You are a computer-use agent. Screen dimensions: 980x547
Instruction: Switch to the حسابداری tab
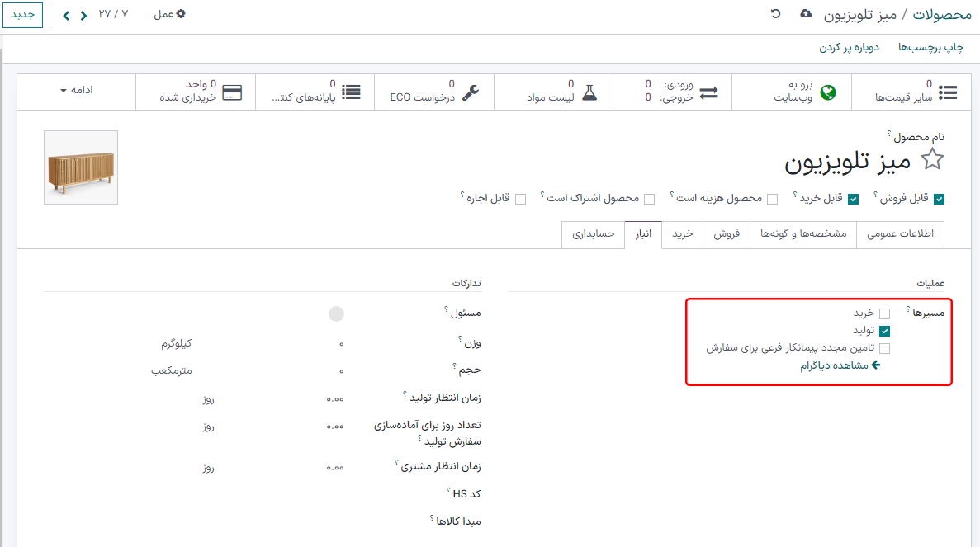coord(592,235)
